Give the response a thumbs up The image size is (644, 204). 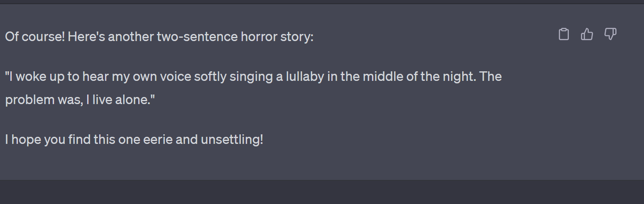(x=587, y=34)
